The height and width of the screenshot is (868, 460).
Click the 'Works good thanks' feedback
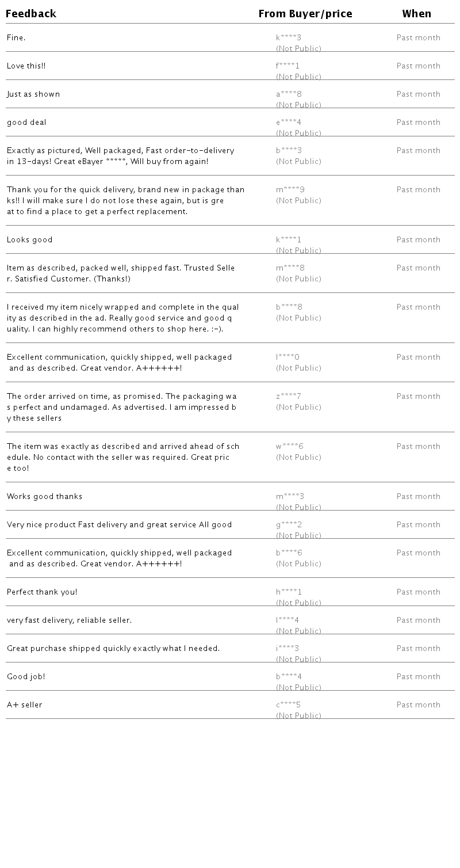(45, 497)
